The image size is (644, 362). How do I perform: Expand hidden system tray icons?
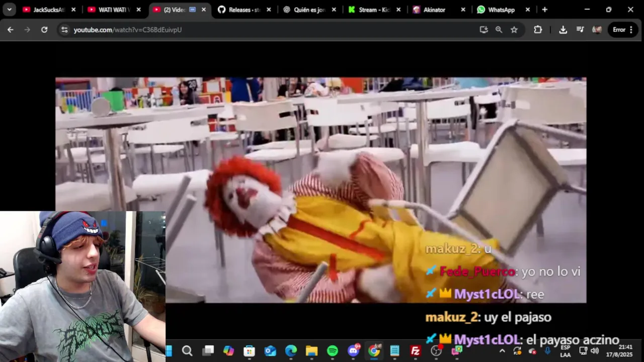coord(502,351)
